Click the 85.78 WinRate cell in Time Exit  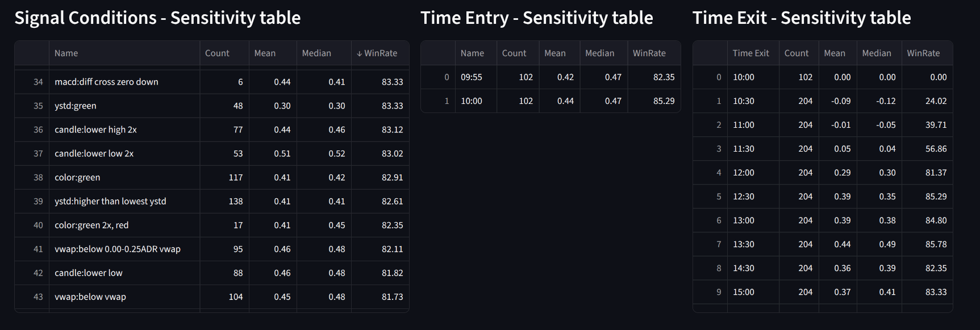(936, 244)
